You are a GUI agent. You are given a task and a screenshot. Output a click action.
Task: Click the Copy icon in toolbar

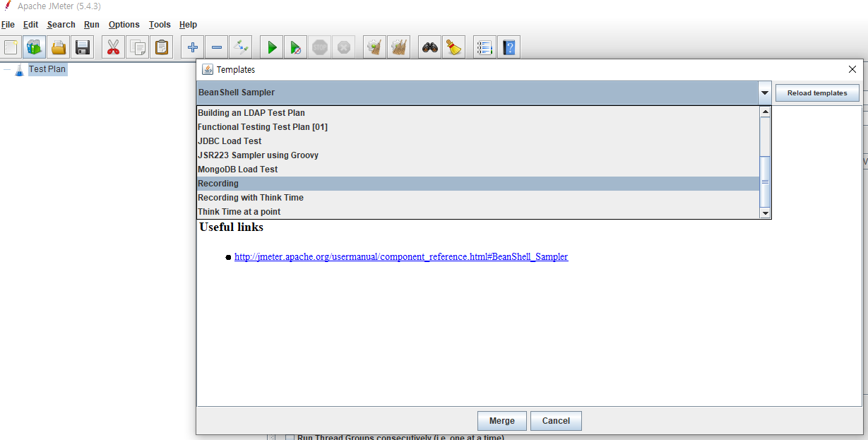[138, 47]
